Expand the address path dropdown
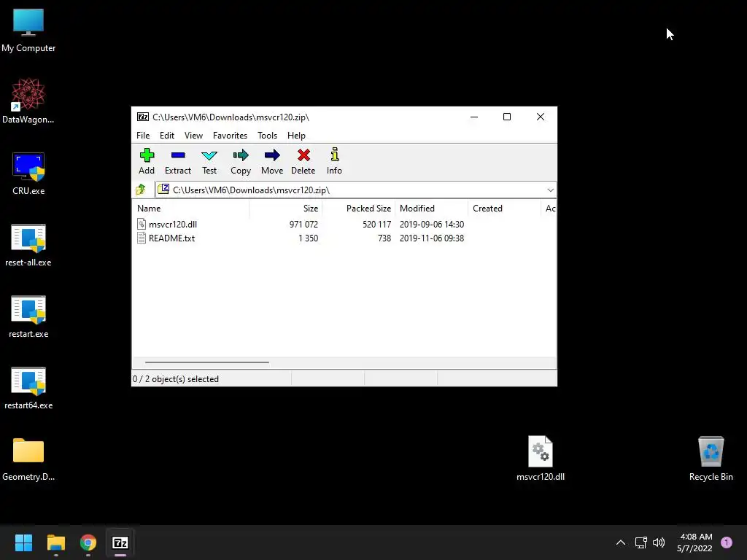The image size is (747, 560). tap(550, 190)
